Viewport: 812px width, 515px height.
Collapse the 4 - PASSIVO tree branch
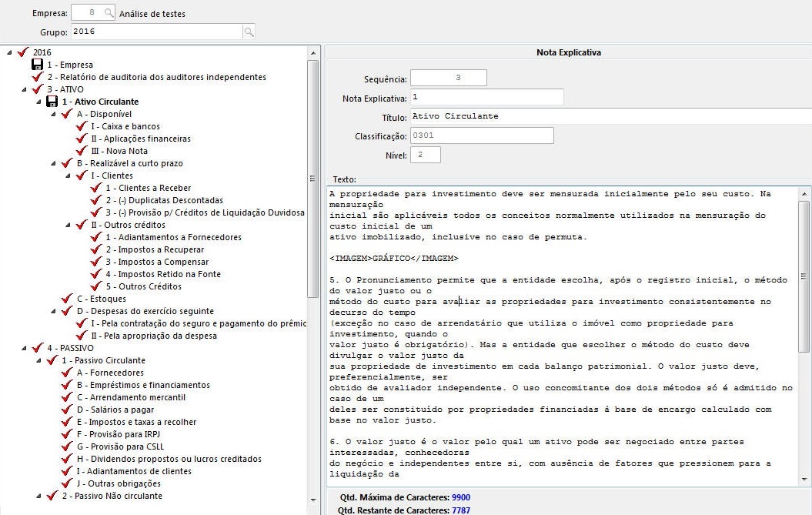point(24,348)
